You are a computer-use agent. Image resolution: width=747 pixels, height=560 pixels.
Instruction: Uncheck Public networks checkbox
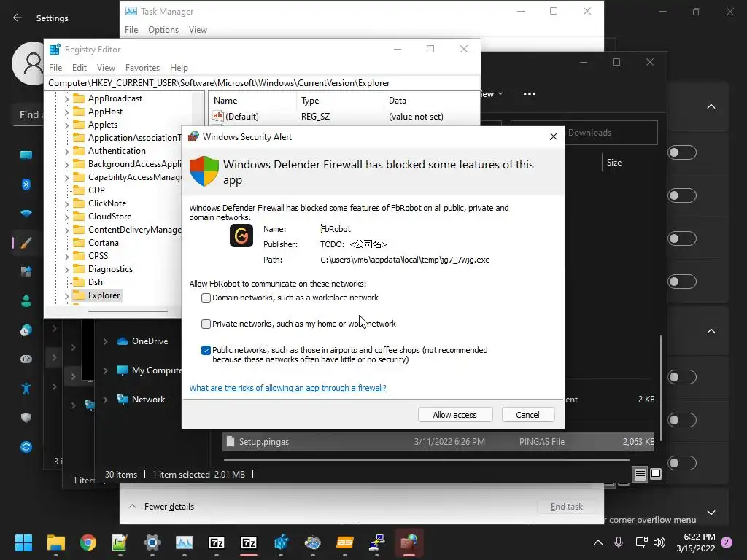tap(206, 351)
